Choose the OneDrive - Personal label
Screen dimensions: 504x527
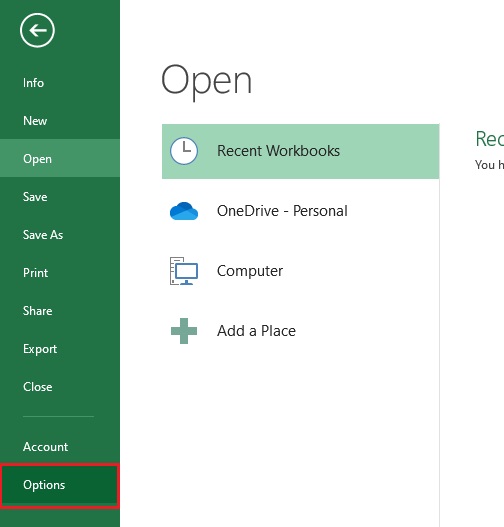pos(282,211)
